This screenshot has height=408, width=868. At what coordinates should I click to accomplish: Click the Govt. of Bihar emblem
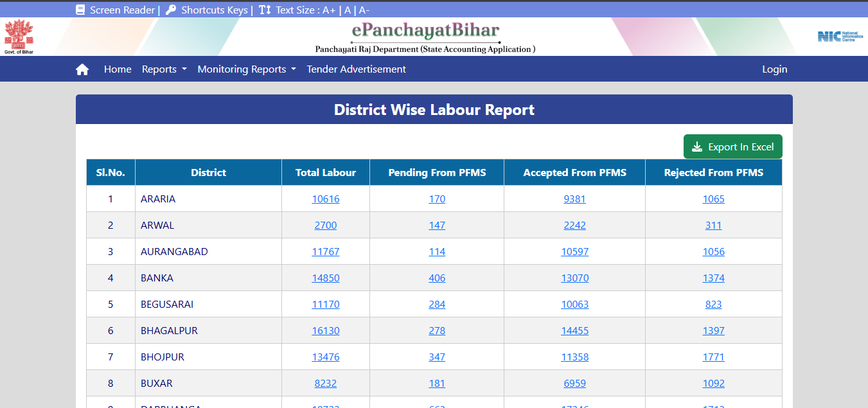tap(19, 37)
